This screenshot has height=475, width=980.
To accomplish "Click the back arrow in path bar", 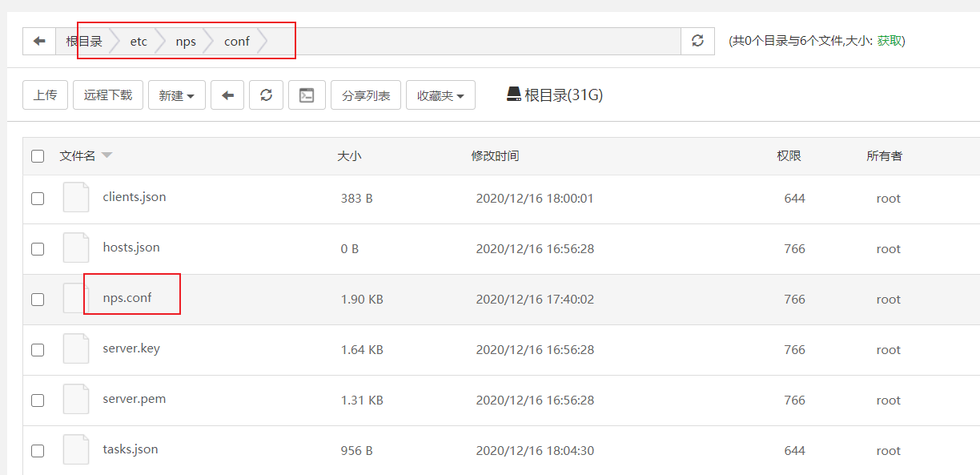I will (39, 41).
